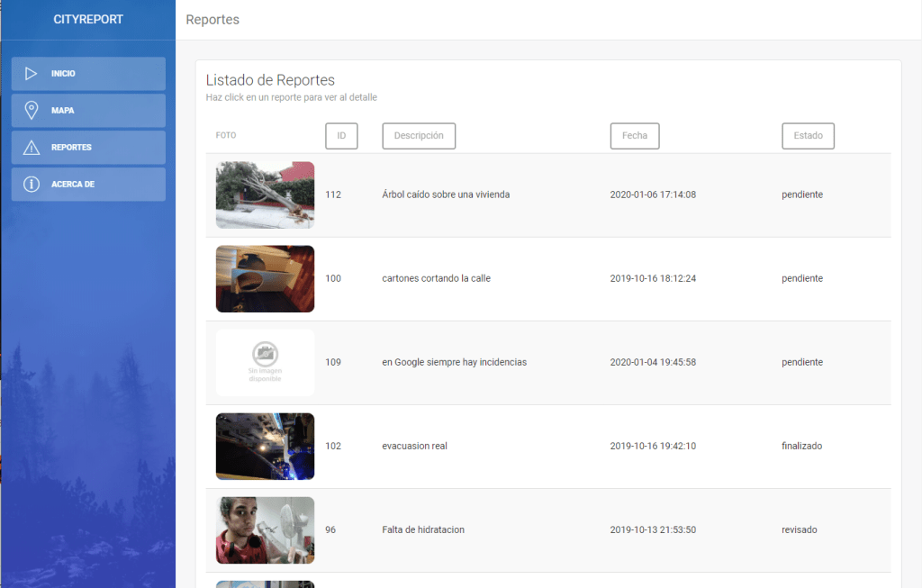
Task: Open report 'Falta de hidratacion' description
Action: pyautogui.click(x=423, y=529)
